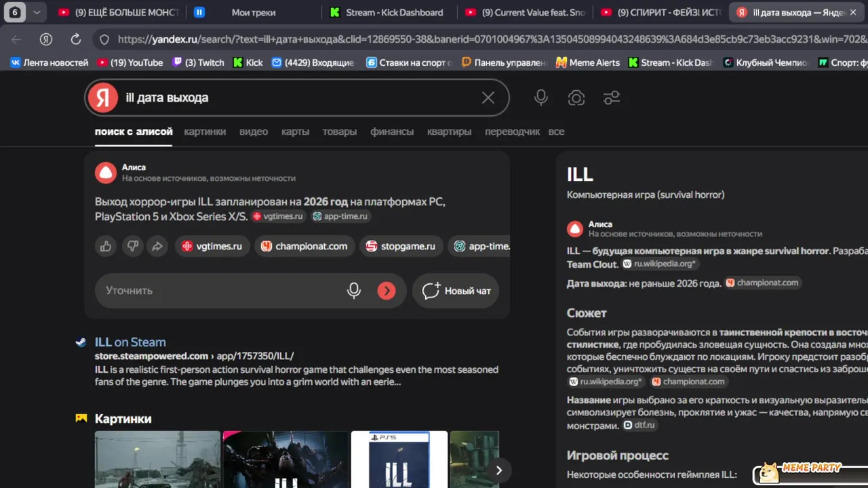Share Alice's answer with arrow icon

(x=157, y=246)
